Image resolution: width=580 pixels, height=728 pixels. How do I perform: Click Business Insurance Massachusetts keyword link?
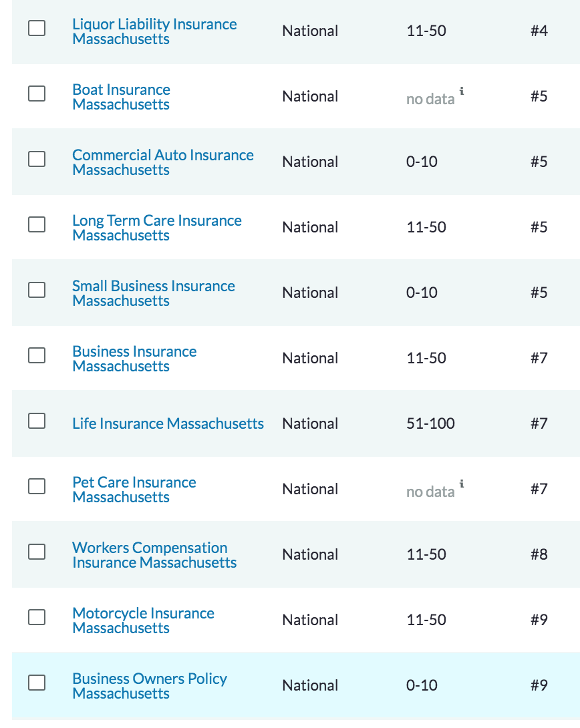tap(134, 359)
